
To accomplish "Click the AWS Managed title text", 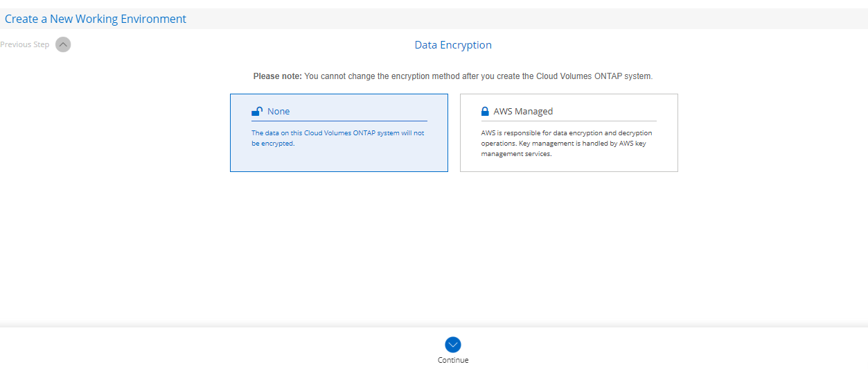I will coord(523,111).
